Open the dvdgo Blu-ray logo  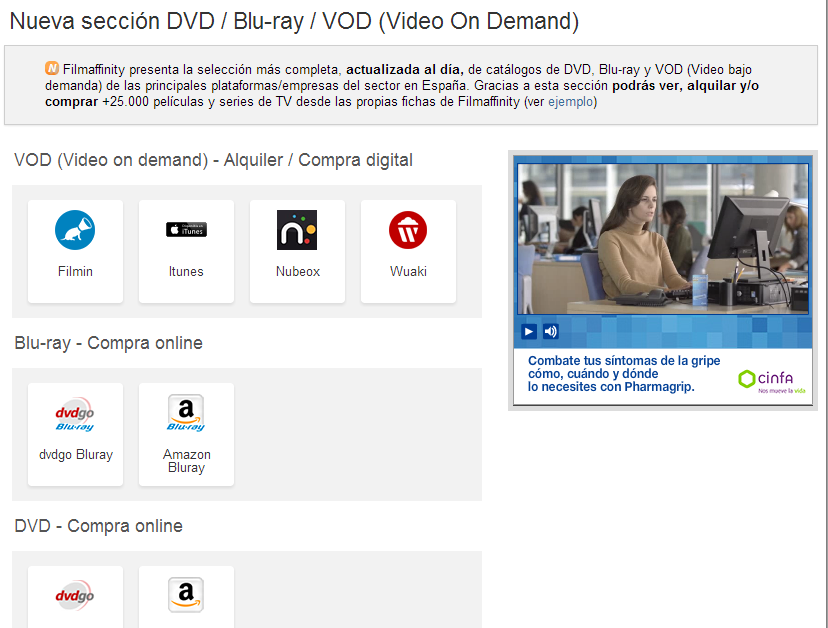(75, 414)
